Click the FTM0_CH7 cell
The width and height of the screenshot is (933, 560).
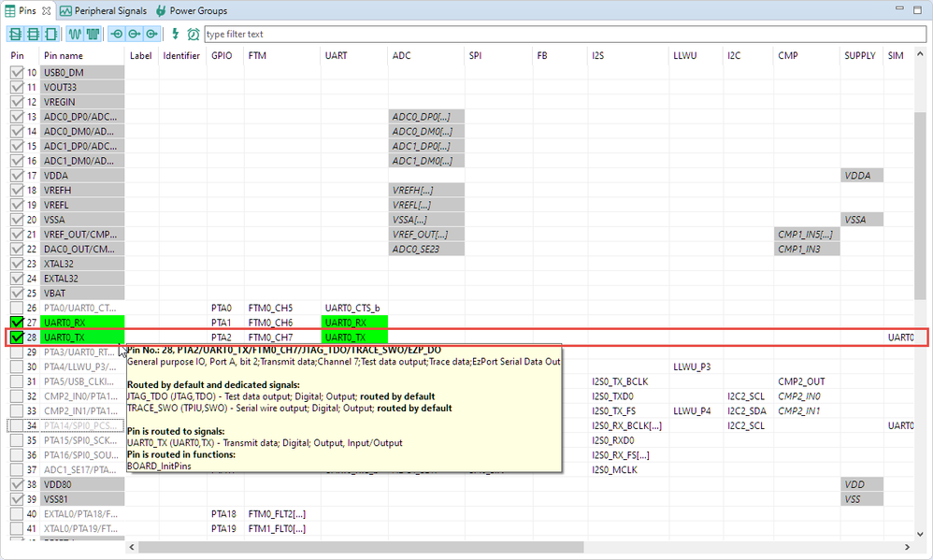(x=282, y=337)
